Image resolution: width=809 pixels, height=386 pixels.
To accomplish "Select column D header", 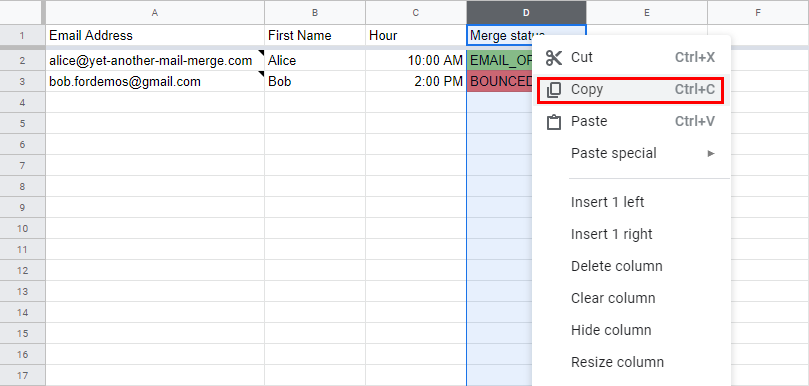I will click(x=526, y=12).
